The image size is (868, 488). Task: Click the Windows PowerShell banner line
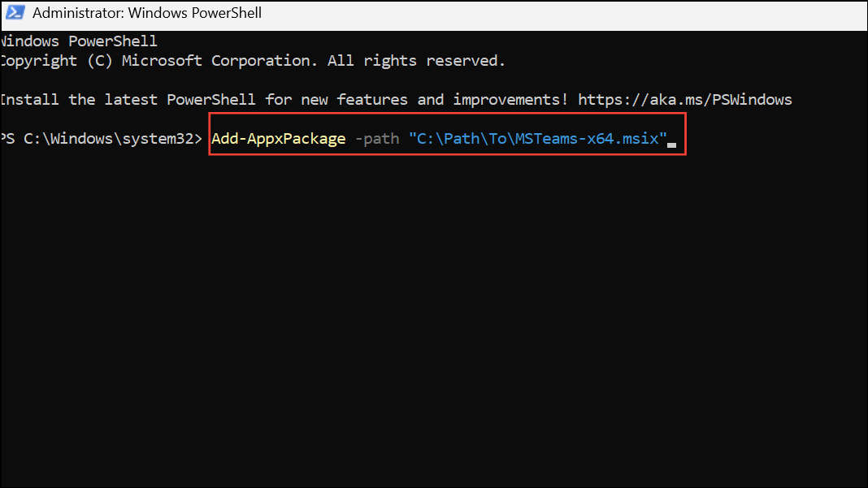pyautogui.click(x=79, y=41)
